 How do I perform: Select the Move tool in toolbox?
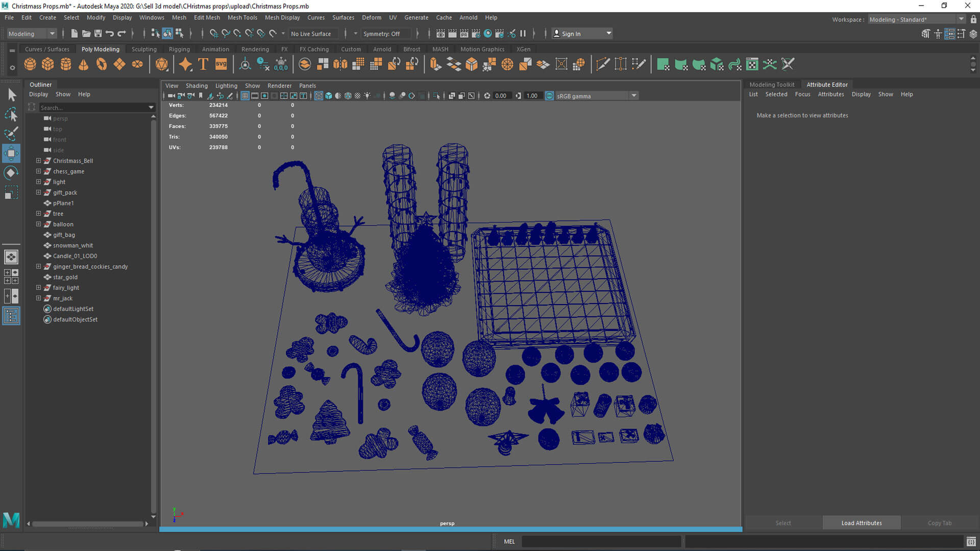coord(11,153)
